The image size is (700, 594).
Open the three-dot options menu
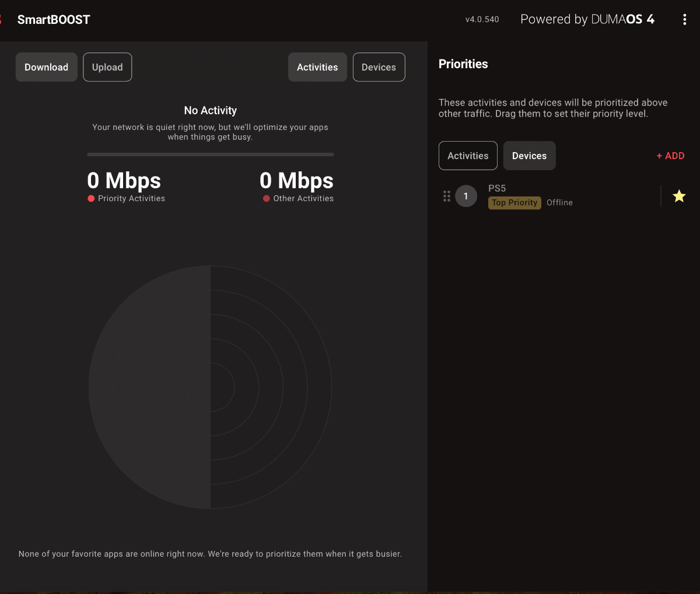pos(684,20)
